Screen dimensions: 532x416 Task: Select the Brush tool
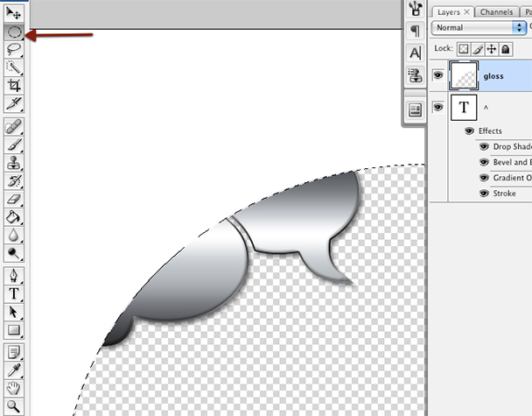click(14, 145)
